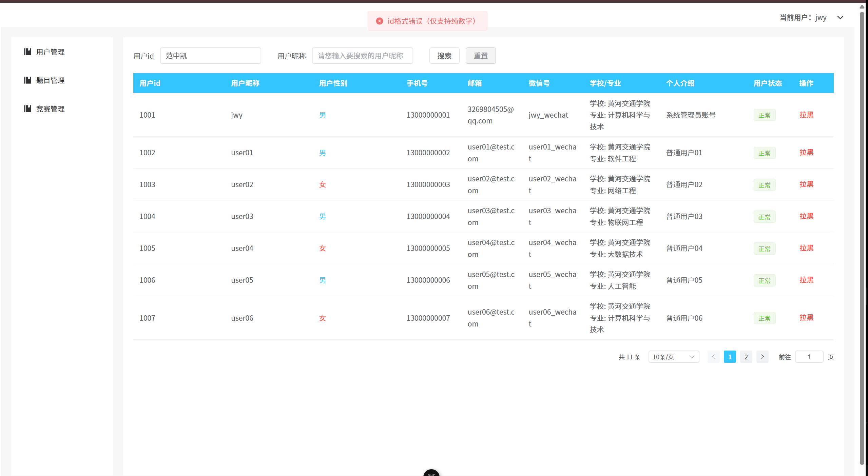Image resolution: width=868 pixels, height=476 pixels.
Task: Click the vertical scrollbar on the right
Action: [862, 237]
